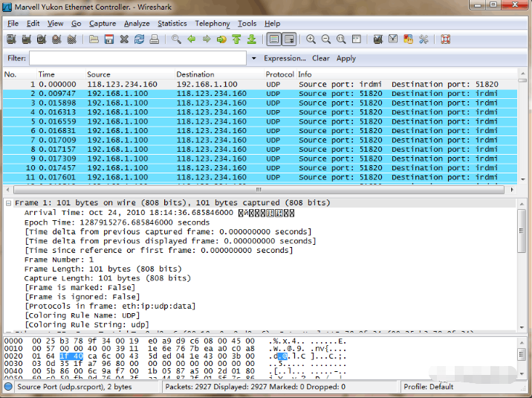Toggle auto scroll in live capture
Screen dimensions: 532x398
click(289, 39)
